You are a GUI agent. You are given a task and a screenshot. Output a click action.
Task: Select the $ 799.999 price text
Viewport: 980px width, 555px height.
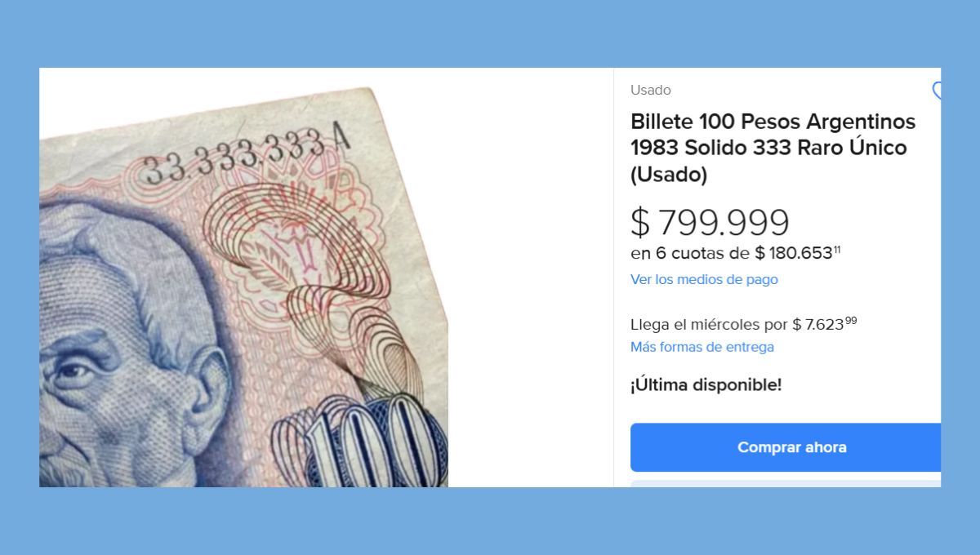point(710,223)
